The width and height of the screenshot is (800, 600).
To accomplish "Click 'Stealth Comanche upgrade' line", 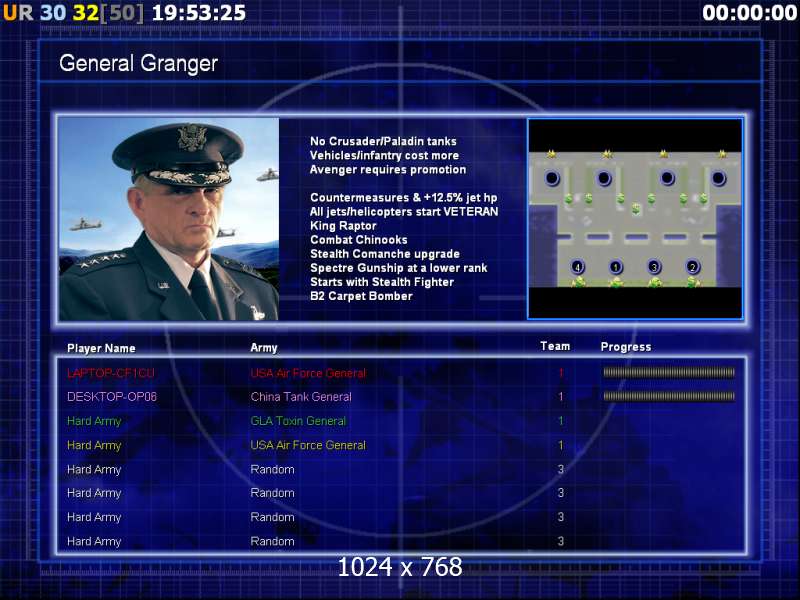I will pos(385,254).
